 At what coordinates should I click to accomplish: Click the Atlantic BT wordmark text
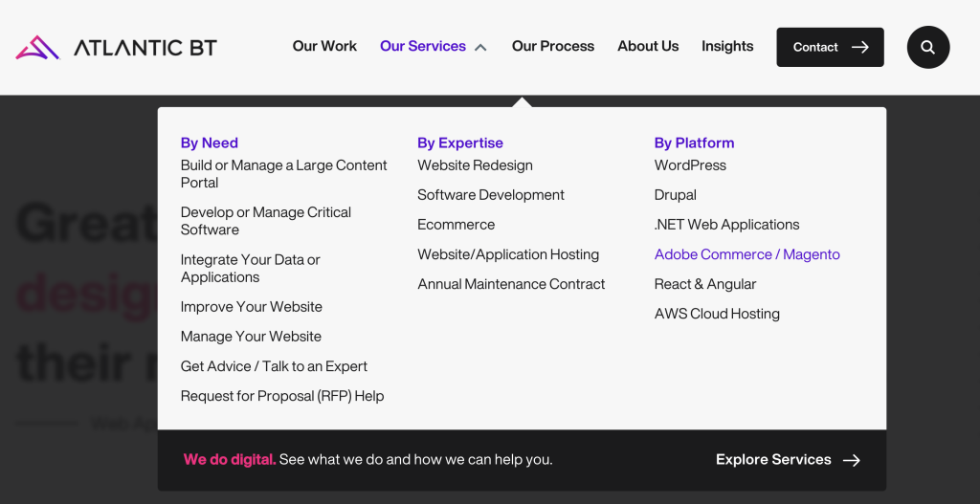(145, 47)
